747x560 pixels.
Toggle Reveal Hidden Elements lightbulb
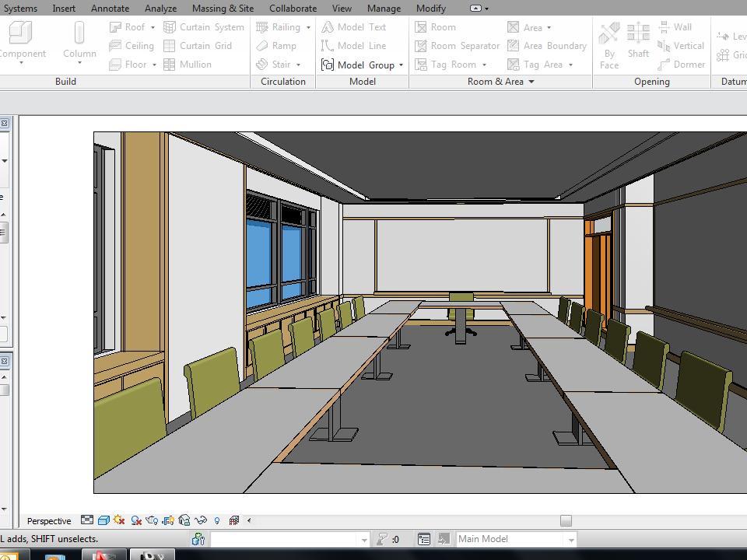(217, 520)
